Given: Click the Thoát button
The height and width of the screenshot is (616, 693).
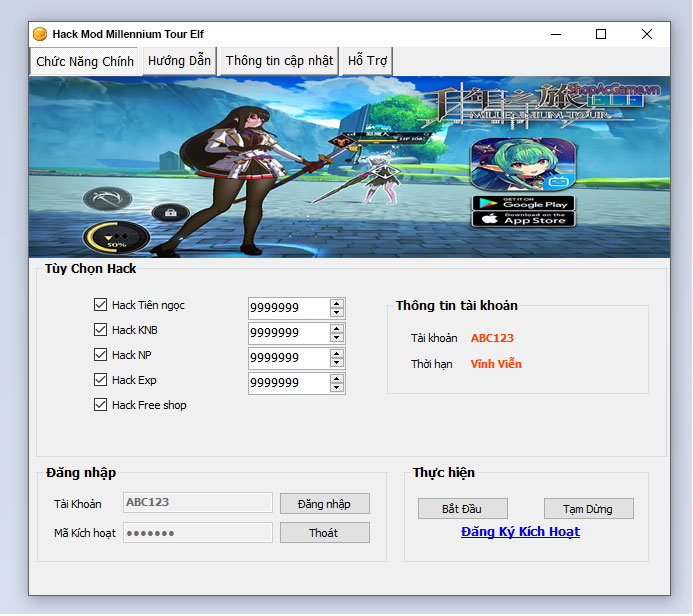Looking at the screenshot, I should pyautogui.click(x=325, y=533).
